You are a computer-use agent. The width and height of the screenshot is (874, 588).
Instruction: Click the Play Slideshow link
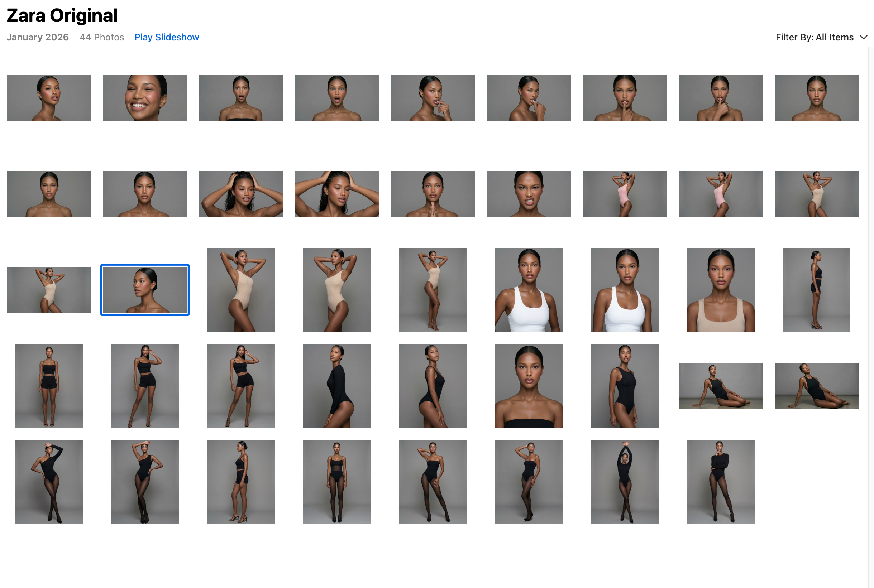[167, 37]
